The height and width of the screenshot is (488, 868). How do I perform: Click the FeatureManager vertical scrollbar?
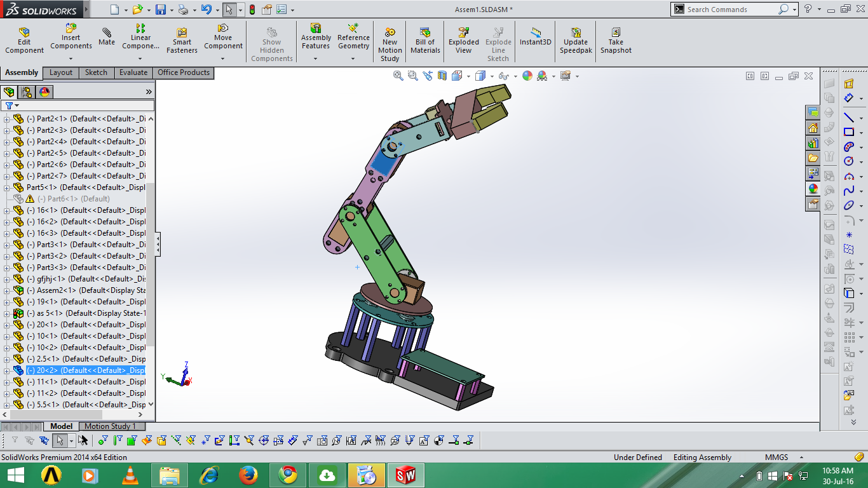151,264
